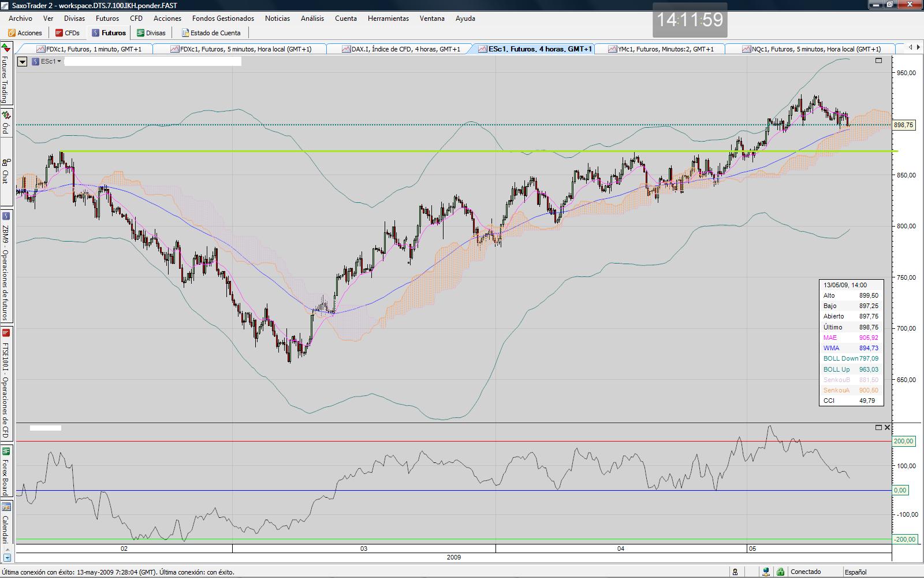Screen dimensions: 924x578
Task: Click the network globe status icon
Action: [x=766, y=572]
